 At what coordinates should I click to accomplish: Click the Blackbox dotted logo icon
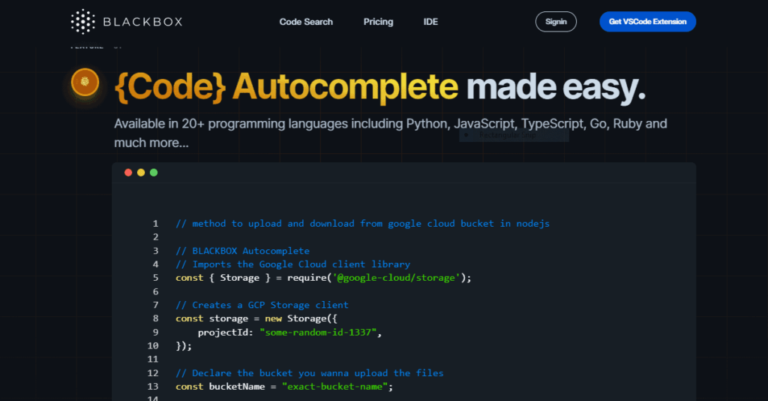click(x=83, y=22)
